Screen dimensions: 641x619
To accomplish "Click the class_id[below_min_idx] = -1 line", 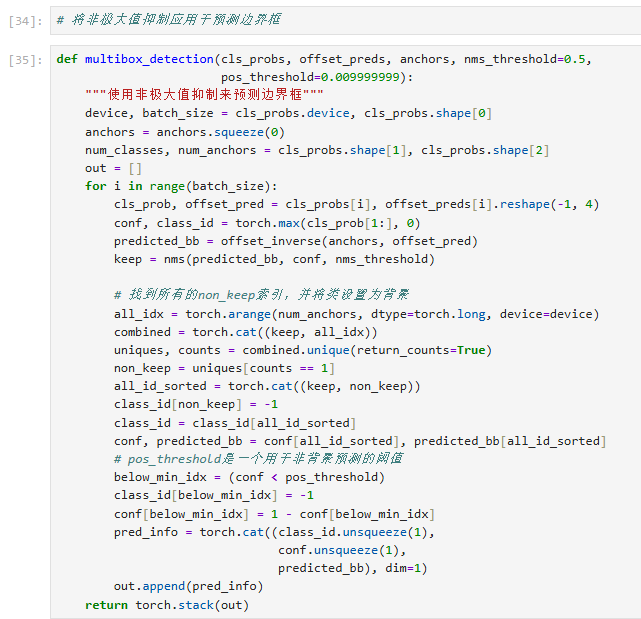I will [x=214, y=495].
